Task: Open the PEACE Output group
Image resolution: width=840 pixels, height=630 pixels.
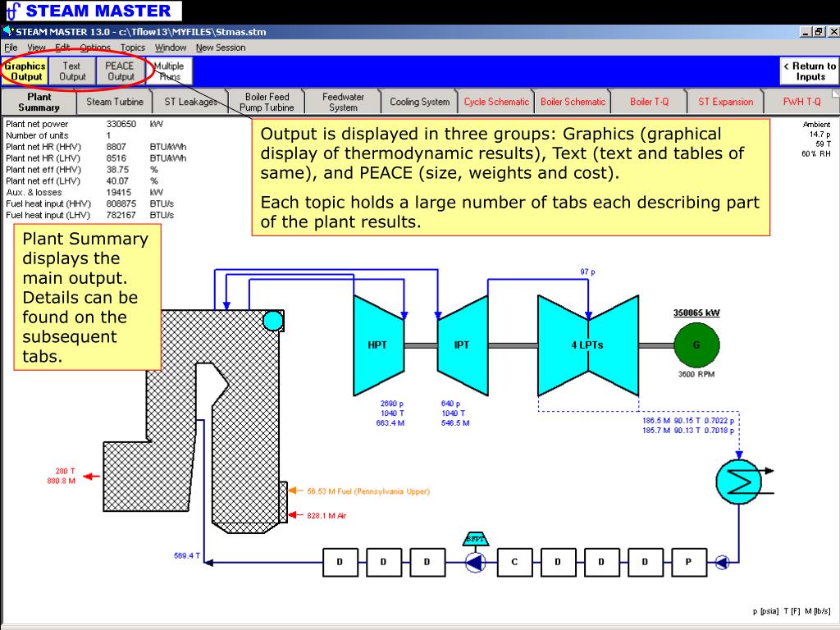Action: pos(120,71)
